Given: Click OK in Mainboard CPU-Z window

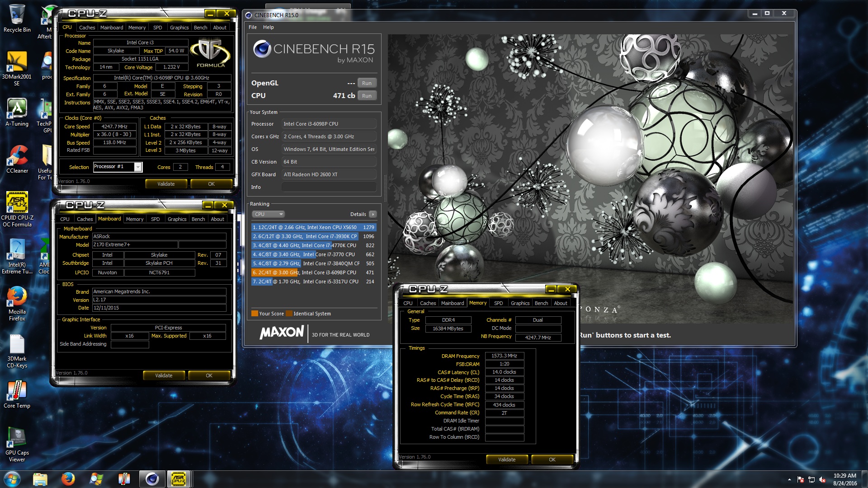Looking at the screenshot, I should [209, 375].
